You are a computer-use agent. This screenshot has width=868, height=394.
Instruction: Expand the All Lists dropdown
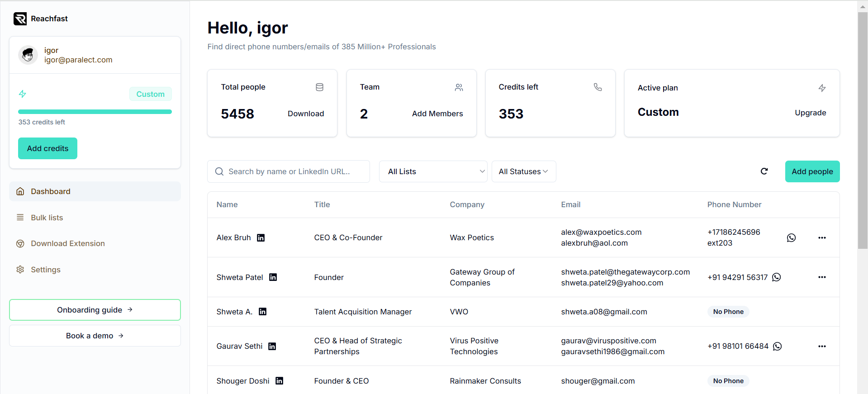pos(433,171)
